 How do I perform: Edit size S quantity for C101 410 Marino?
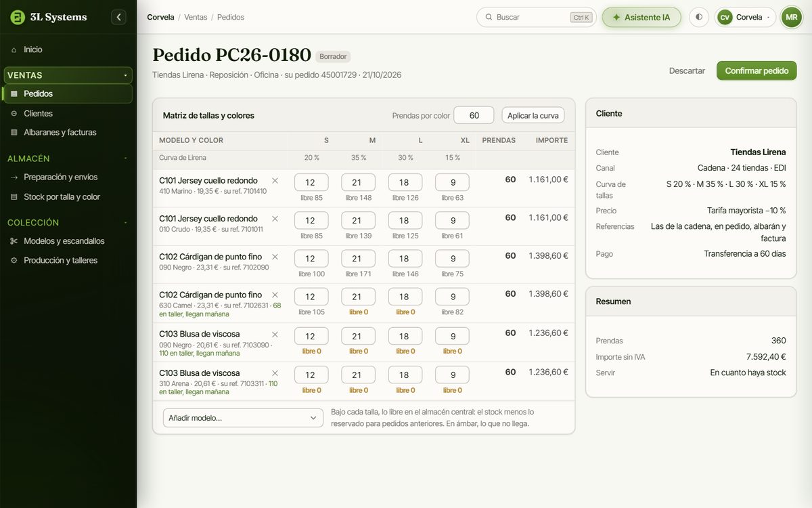pyautogui.click(x=310, y=182)
